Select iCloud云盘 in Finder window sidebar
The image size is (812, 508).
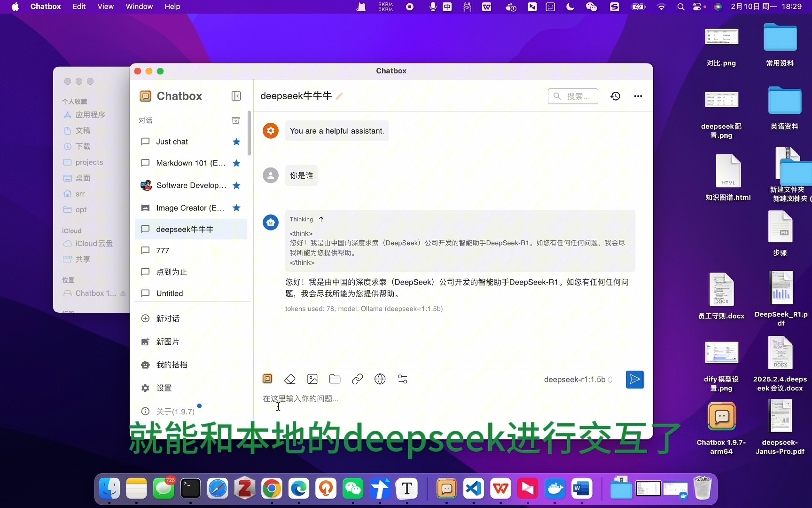(x=94, y=244)
